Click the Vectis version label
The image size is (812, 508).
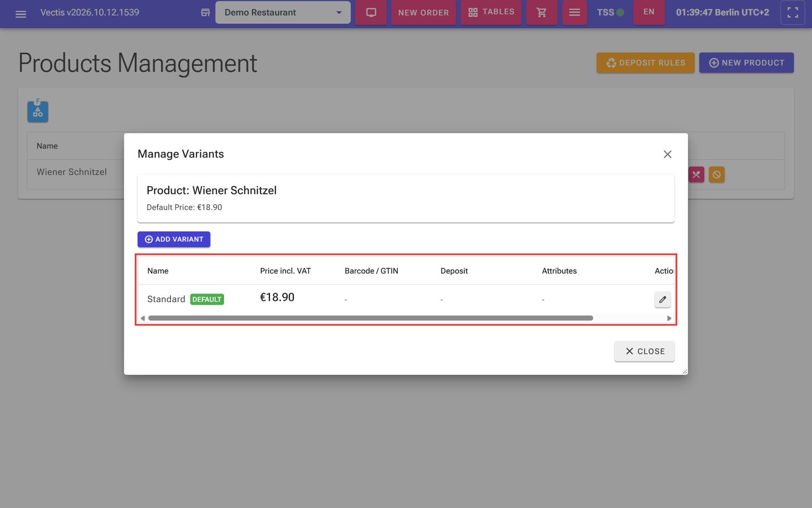pyautogui.click(x=90, y=12)
